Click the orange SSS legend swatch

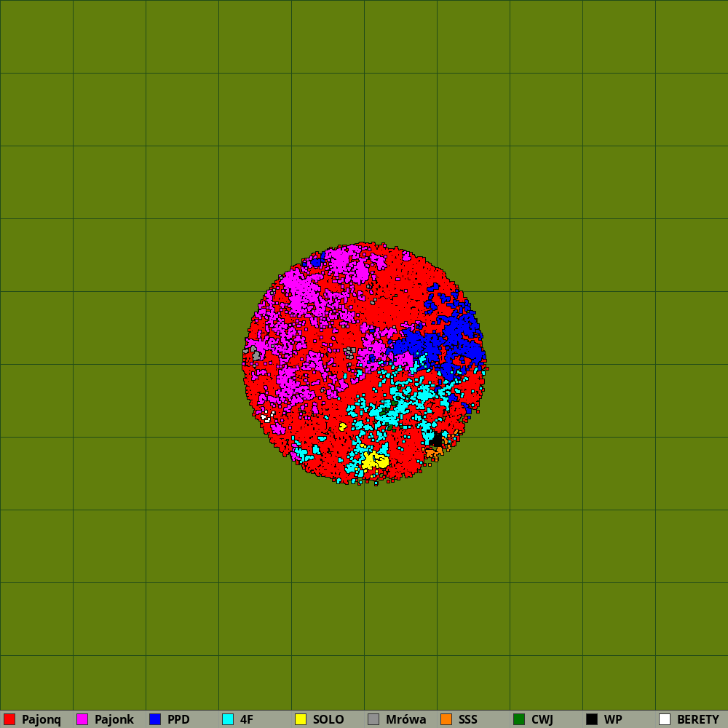[x=446, y=719]
